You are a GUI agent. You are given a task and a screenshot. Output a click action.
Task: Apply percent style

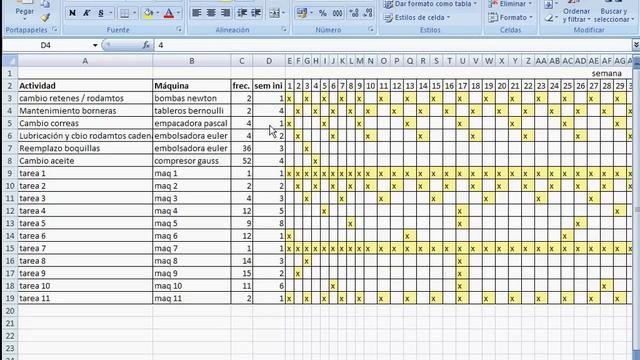[x=323, y=13]
